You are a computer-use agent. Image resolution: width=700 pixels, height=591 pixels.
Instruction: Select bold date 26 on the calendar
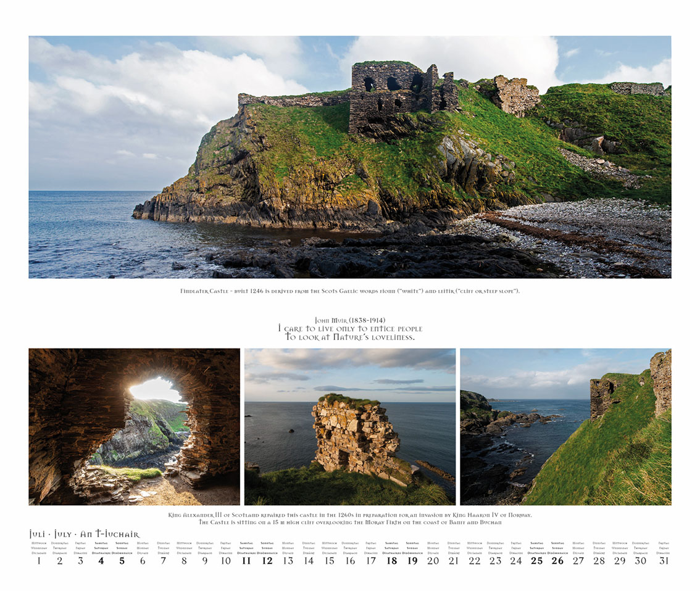[x=557, y=561]
